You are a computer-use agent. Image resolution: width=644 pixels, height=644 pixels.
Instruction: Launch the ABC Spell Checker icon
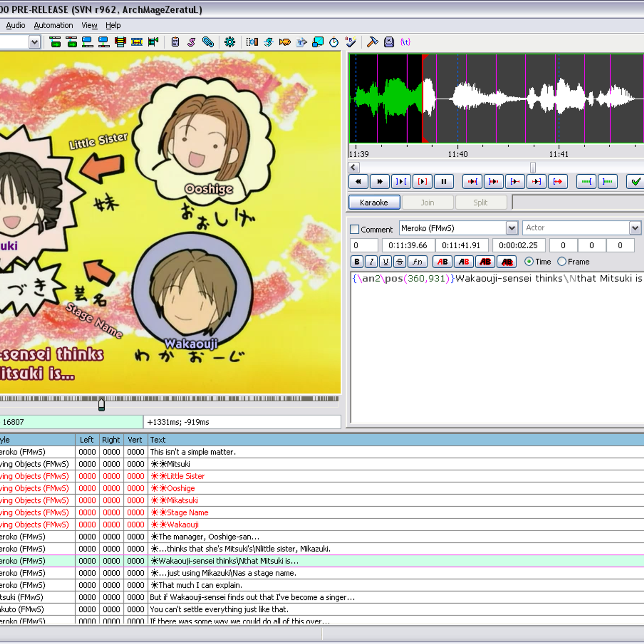click(351, 42)
